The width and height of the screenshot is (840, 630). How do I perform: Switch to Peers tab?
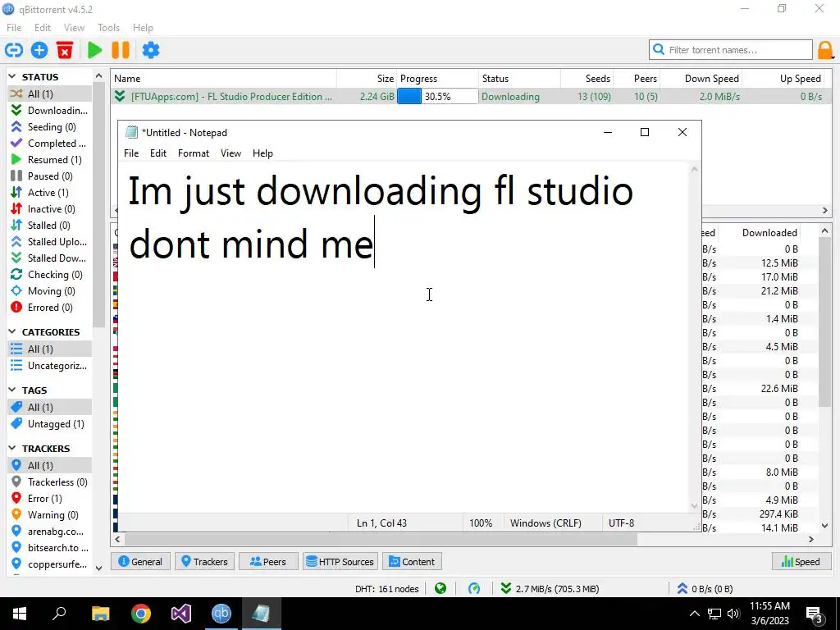pyautogui.click(x=268, y=561)
